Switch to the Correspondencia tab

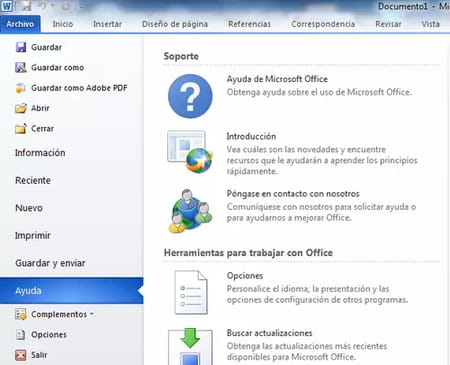(323, 24)
